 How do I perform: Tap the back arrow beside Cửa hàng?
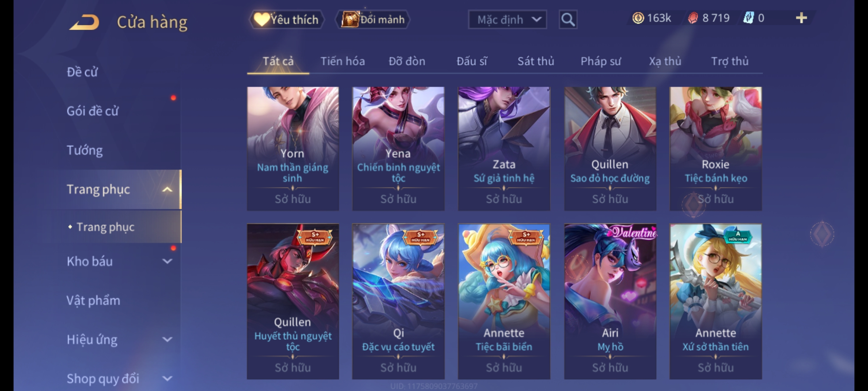pyautogui.click(x=85, y=22)
